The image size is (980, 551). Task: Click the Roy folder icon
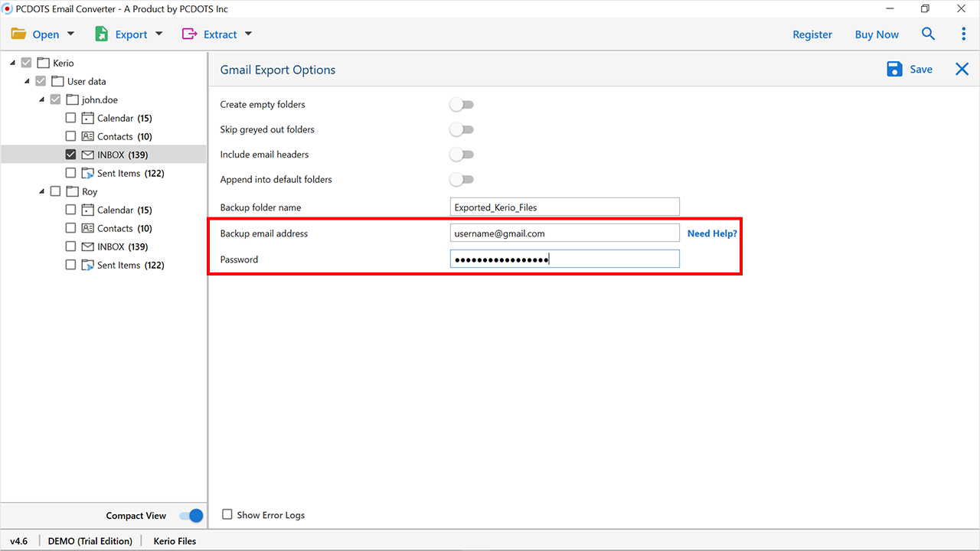(73, 191)
